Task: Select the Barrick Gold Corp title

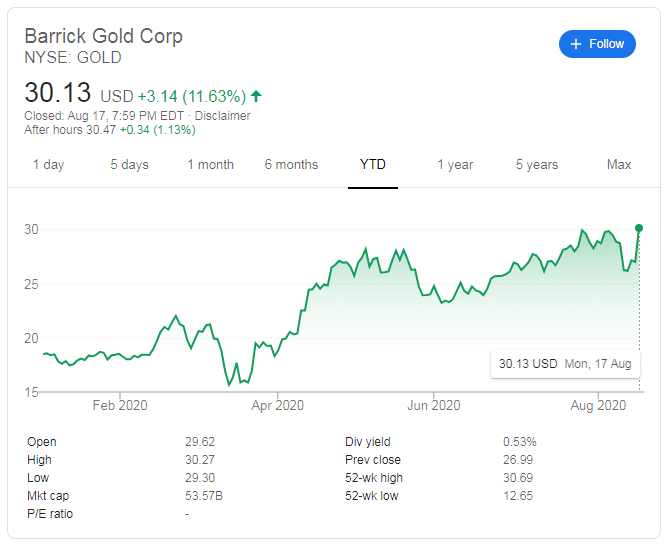Action: pyautogui.click(x=103, y=36)
